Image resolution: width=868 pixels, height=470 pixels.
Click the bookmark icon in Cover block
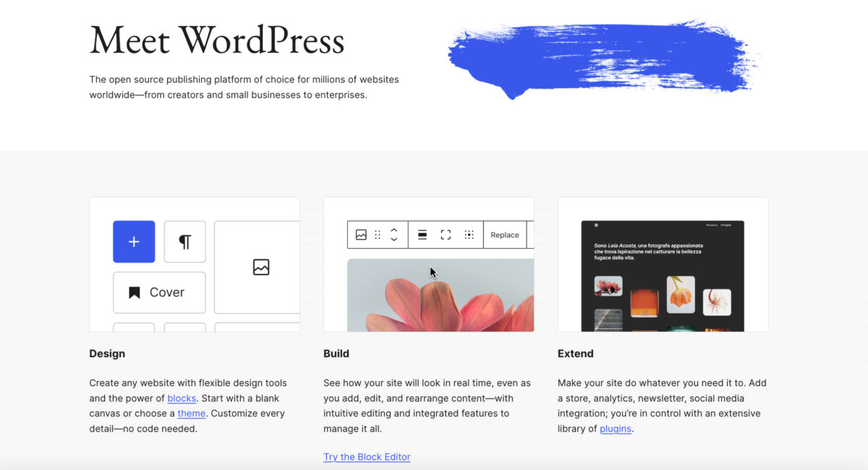(134, 293)
